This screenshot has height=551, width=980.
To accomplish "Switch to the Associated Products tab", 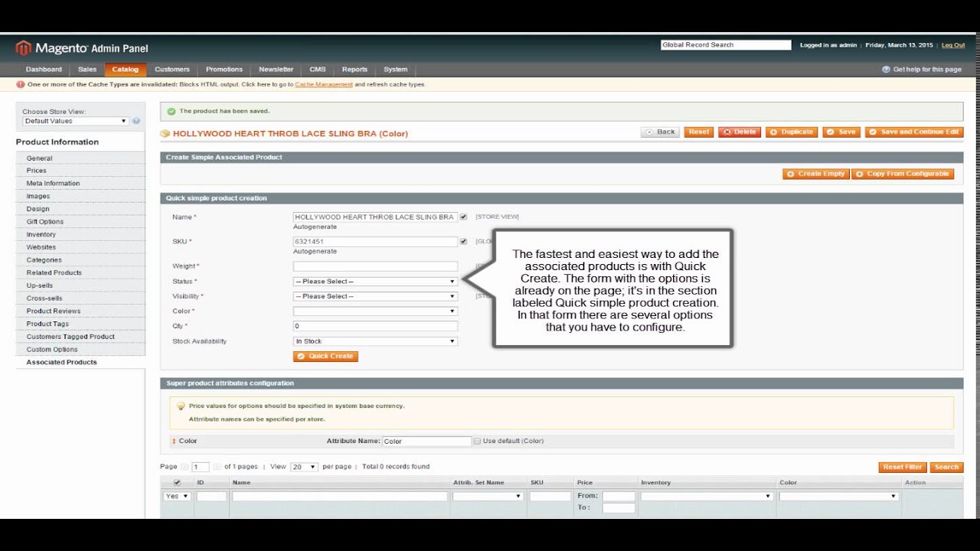I will click(80, 363).
